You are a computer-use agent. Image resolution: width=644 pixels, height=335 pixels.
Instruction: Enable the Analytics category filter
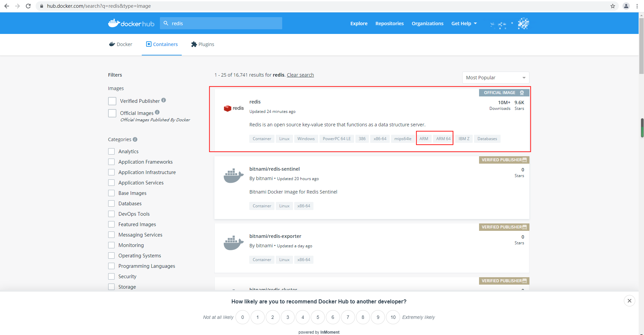point(112,151)
